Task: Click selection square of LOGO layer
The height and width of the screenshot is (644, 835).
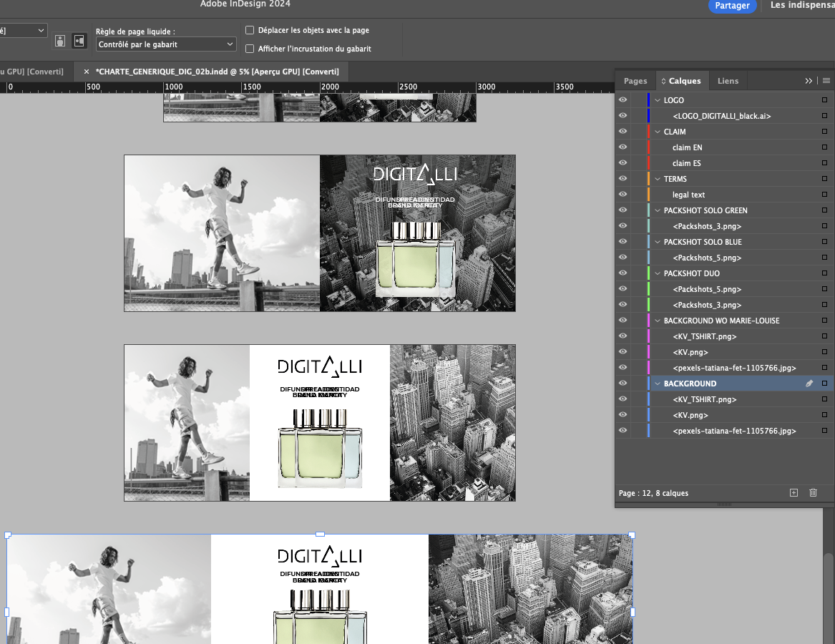Action: [x=824, y=100]
